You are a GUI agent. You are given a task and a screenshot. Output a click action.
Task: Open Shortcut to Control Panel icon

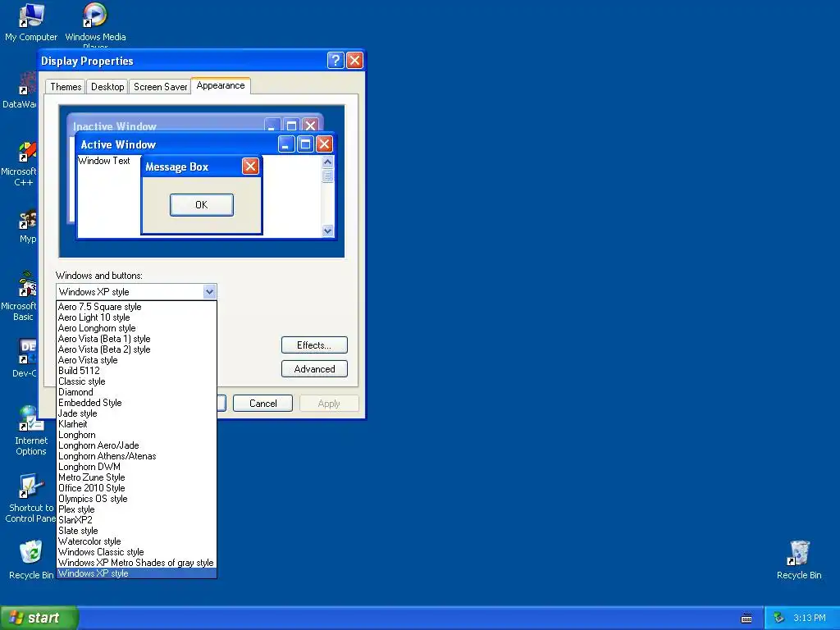30,498
